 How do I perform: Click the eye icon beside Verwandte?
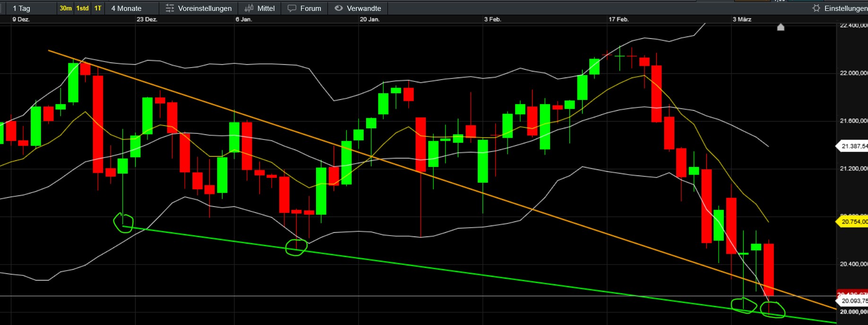[338, 8]
